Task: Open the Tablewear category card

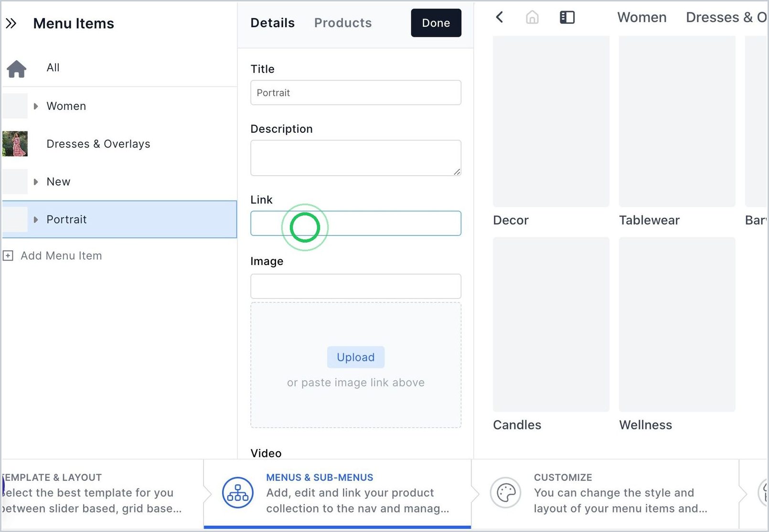Action: [677, 131]
